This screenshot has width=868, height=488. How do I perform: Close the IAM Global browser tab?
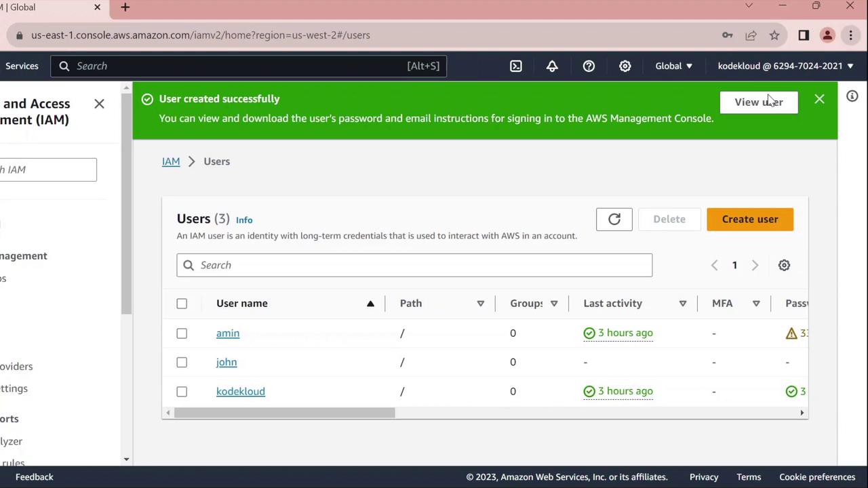(97, 7)
